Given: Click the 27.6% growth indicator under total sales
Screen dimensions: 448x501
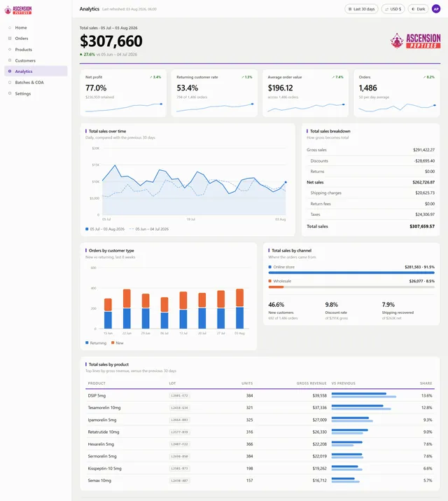Looking at the screenshot, I should coord(87,55).
